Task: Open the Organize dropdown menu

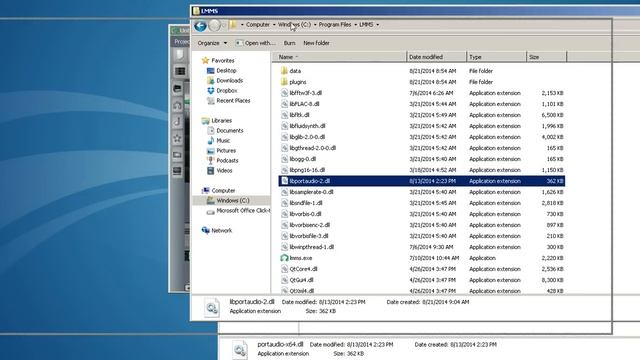Action: (212, 43)
